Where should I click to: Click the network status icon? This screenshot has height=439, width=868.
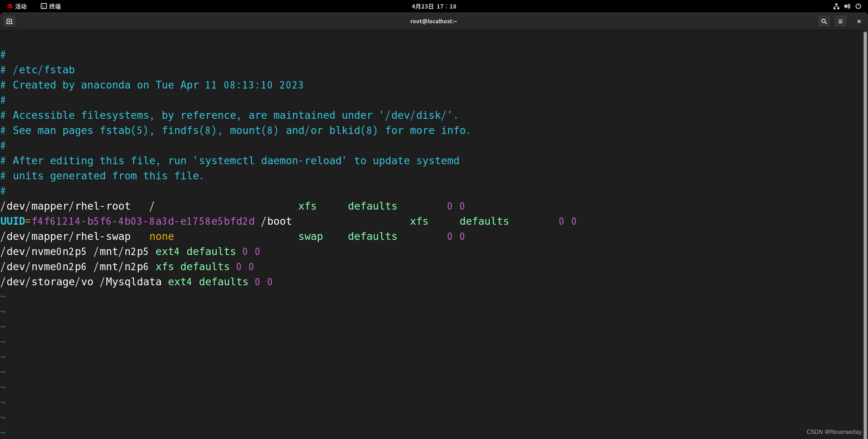pyautogui.click(x=836, y=6)
